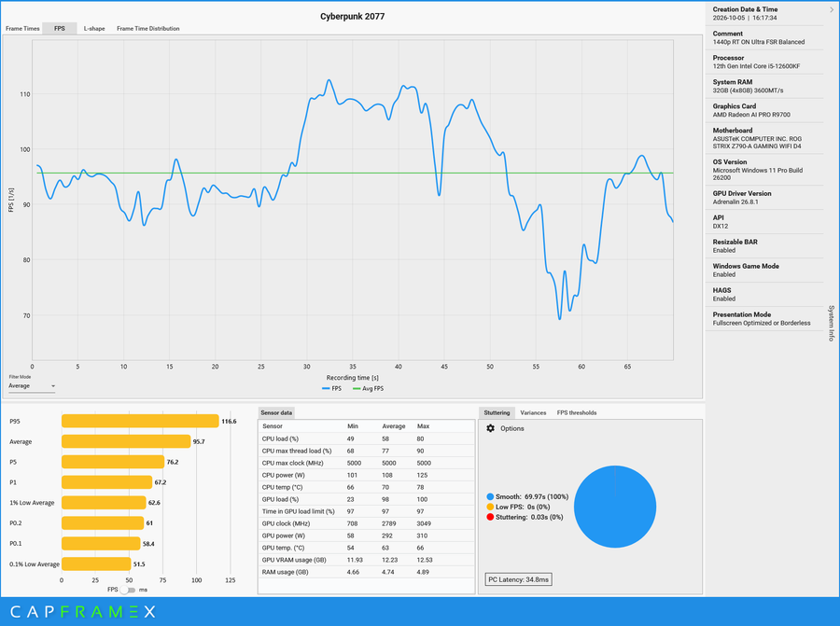840x626 pixels.
Task: Click the Max column header
Action: (x=423, y=426)
